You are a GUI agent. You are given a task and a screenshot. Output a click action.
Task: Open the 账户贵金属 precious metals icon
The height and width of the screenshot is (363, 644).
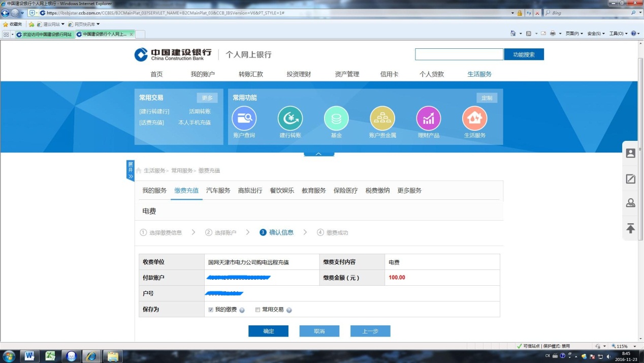point(382,118)
